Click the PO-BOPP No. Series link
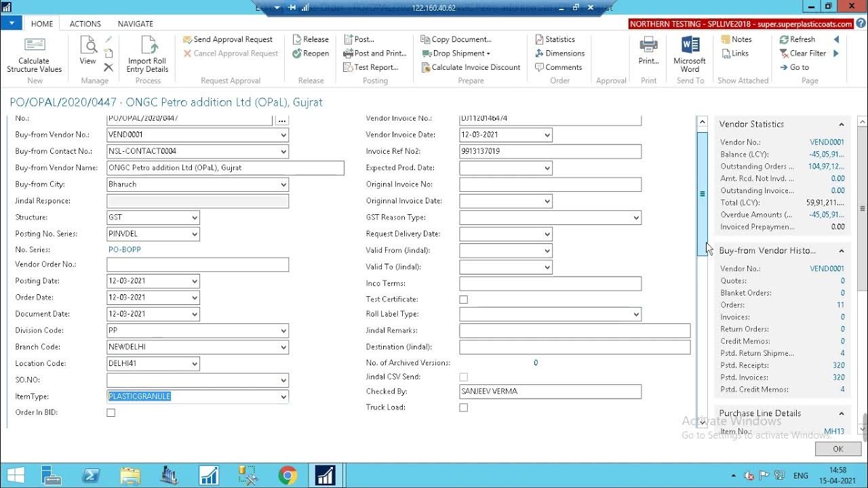The image size is (868, 488). click(125, 249)
